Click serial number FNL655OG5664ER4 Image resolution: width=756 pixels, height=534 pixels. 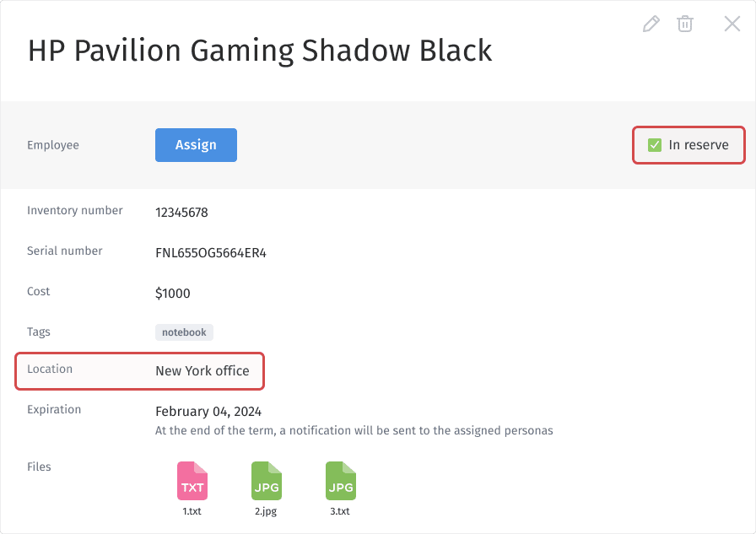tap(211, 252)
